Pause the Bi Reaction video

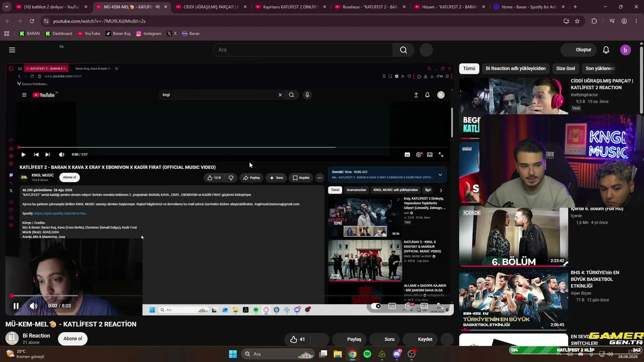tap(16, 306)
